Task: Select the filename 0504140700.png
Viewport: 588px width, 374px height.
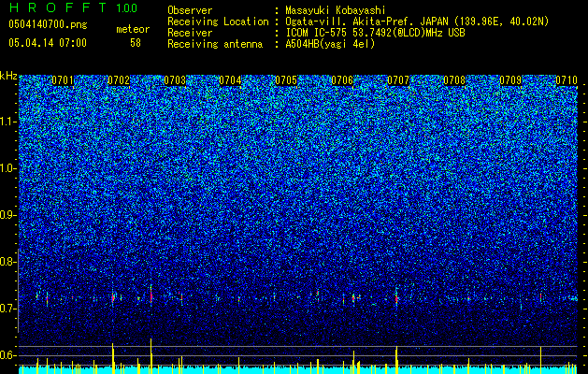Action: point(48,25)
